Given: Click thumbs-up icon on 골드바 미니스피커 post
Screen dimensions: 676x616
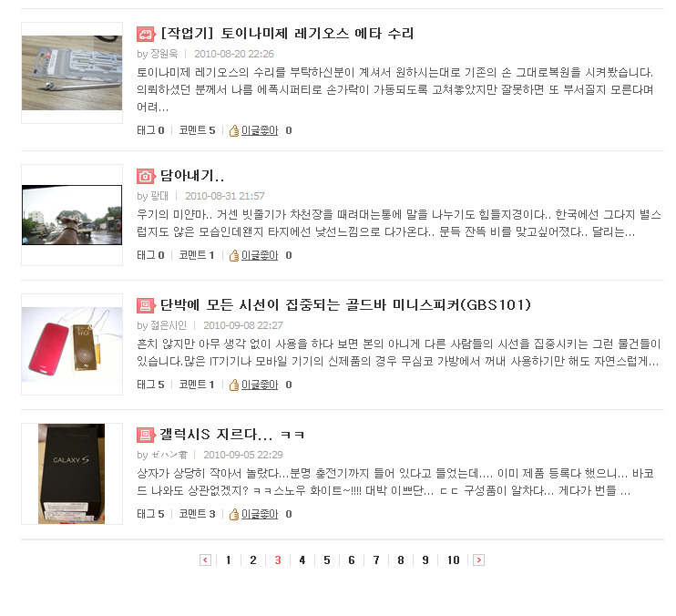Looking at the screenshot, I should click(x=234, y=385).
